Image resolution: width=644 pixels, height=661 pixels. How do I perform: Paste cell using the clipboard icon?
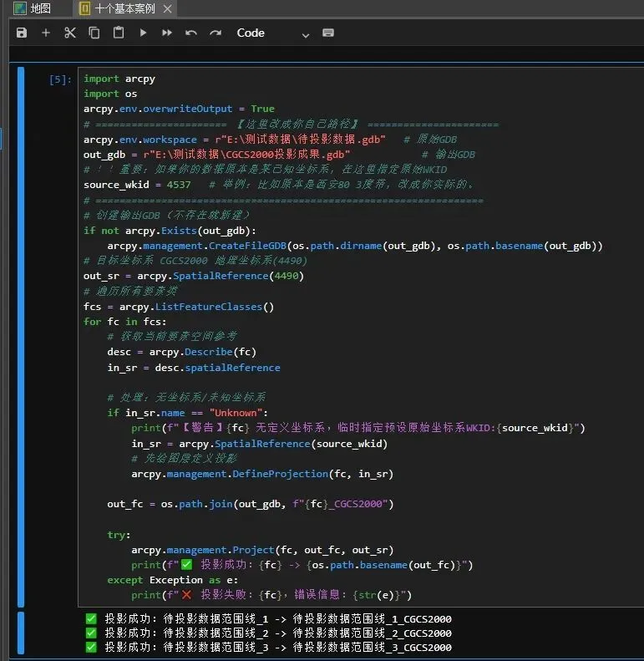119,33
